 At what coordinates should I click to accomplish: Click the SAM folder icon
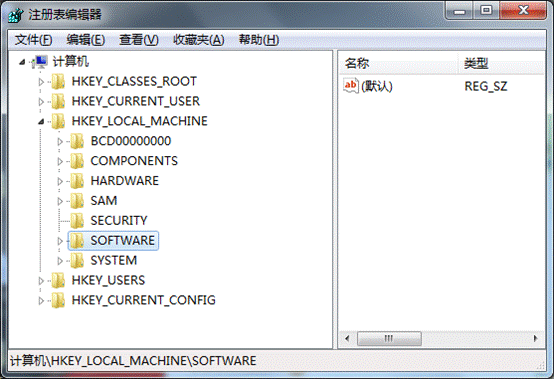click(x=77, y=201)
